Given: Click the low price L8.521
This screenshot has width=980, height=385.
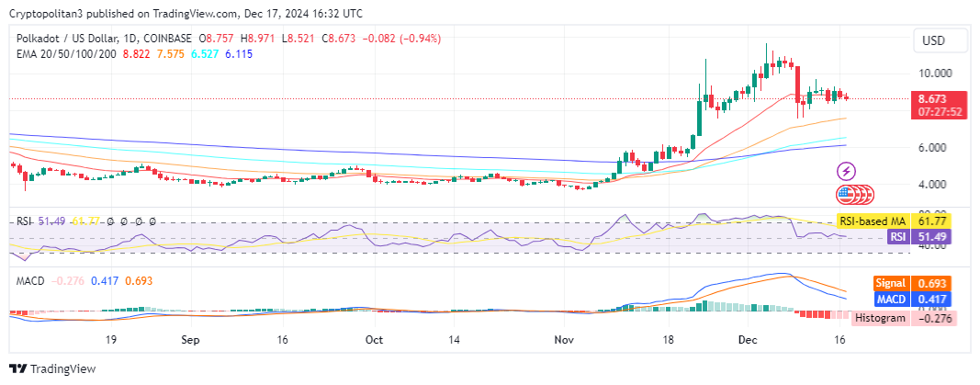Looking at the screenshot, I should [x=298, y=38].
